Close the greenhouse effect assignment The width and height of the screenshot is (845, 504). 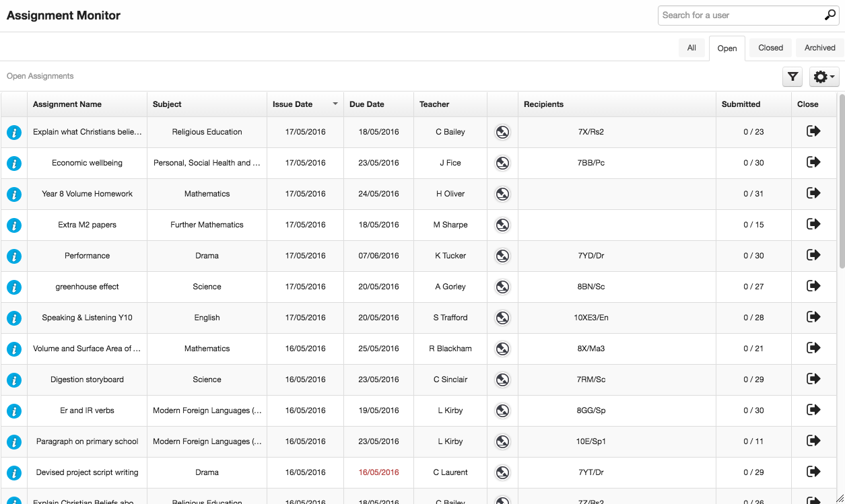pos(813,286)
